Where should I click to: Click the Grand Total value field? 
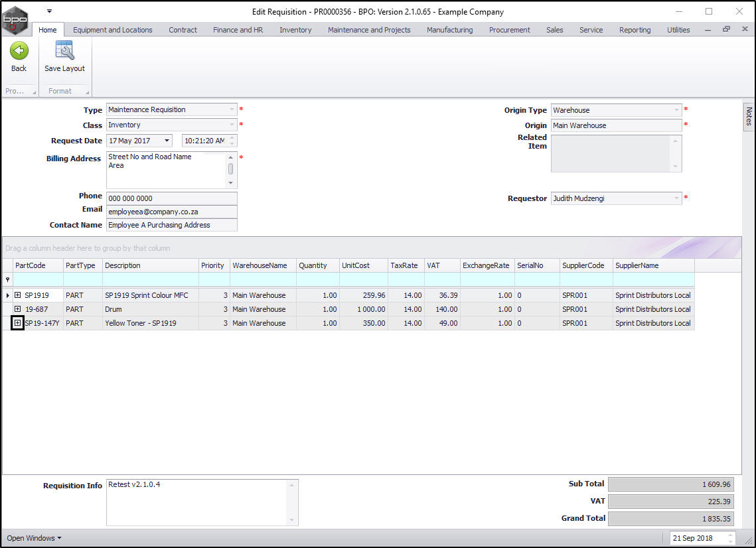click(670, 519)
